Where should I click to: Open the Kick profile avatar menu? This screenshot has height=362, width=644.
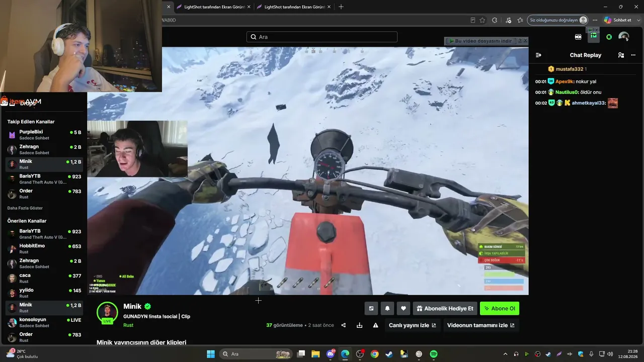pos(624,37)
